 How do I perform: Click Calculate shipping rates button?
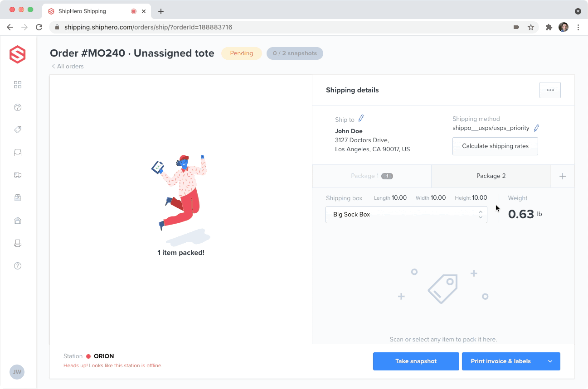click(x=495, y=146)
